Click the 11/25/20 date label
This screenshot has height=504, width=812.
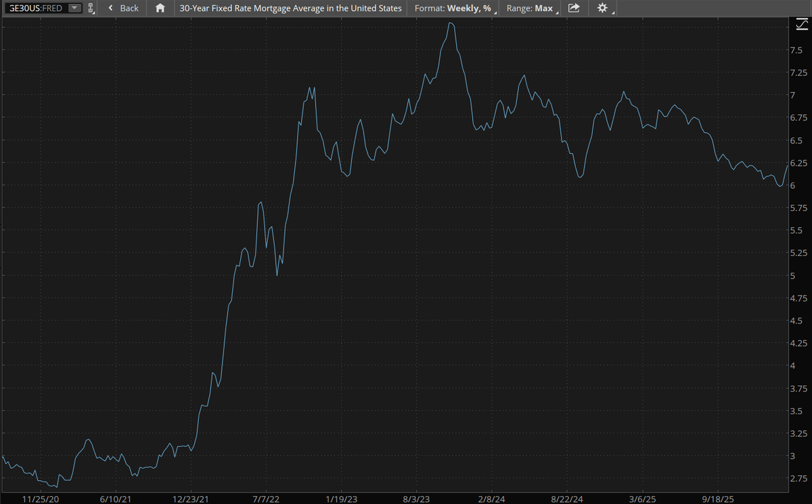tap(40, 498)
